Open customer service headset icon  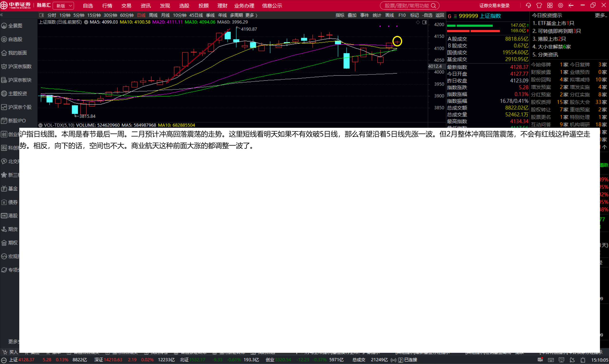[528, 5]
